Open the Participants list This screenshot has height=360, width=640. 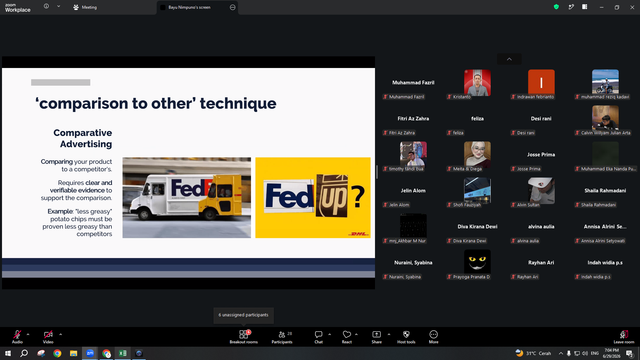[282, 337]
